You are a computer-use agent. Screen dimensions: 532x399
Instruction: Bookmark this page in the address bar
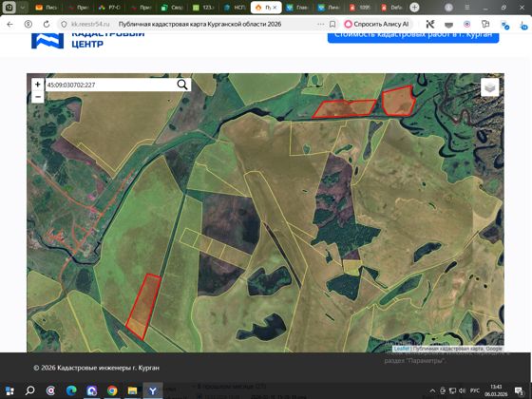pyautogui.click(x=332, y=24)
